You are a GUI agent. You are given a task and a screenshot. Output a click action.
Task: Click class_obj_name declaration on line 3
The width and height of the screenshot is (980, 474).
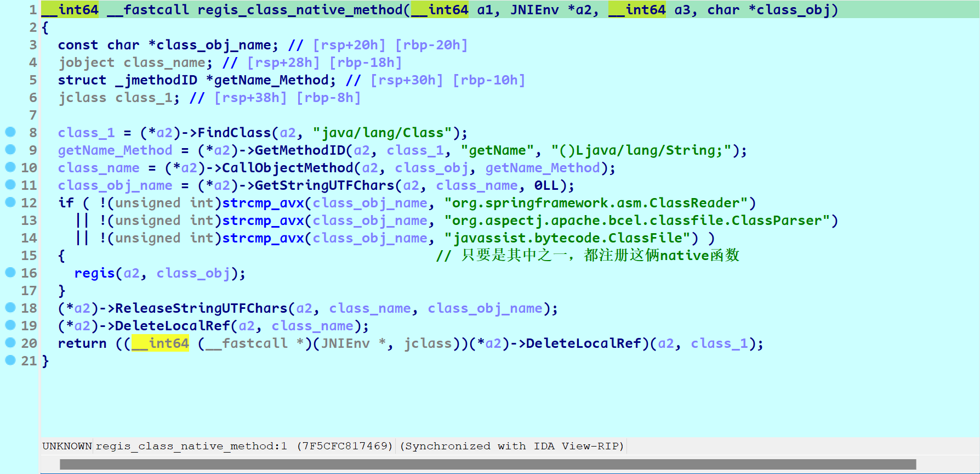click(214, 45)
